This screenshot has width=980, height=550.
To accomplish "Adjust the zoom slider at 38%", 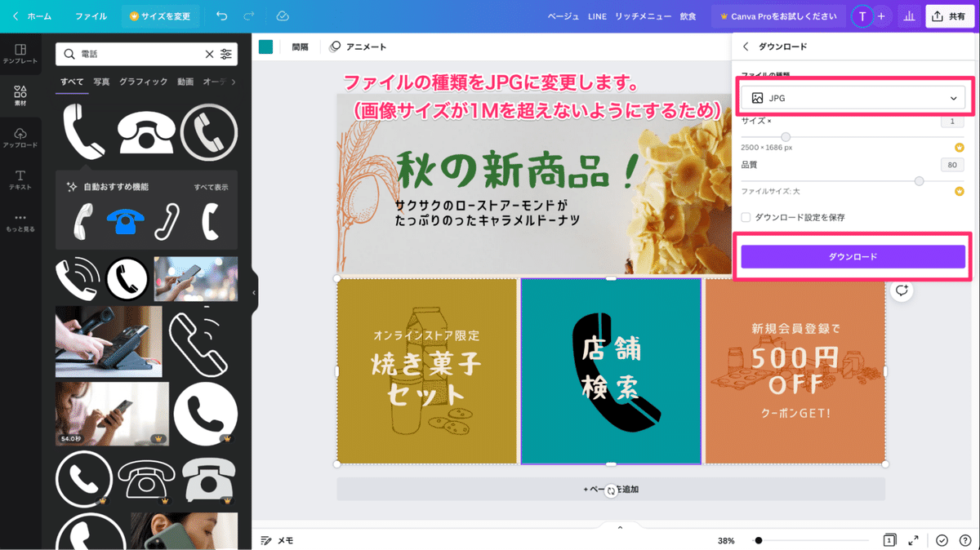I will pos(759,540).
